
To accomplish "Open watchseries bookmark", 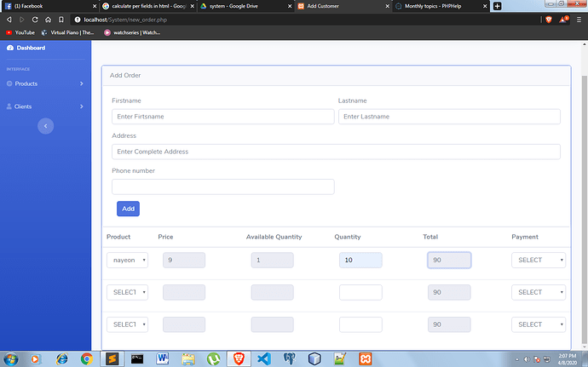I will pos(132,32).
